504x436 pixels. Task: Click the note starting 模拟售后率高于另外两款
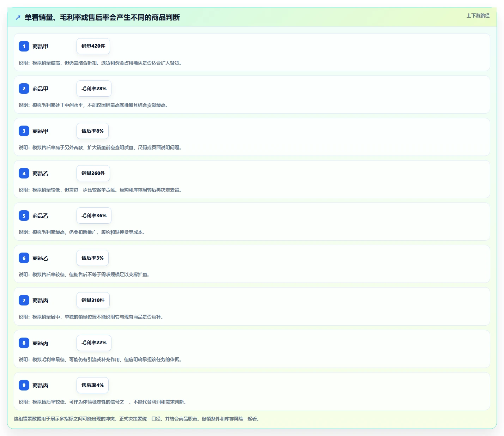(101, 147)
